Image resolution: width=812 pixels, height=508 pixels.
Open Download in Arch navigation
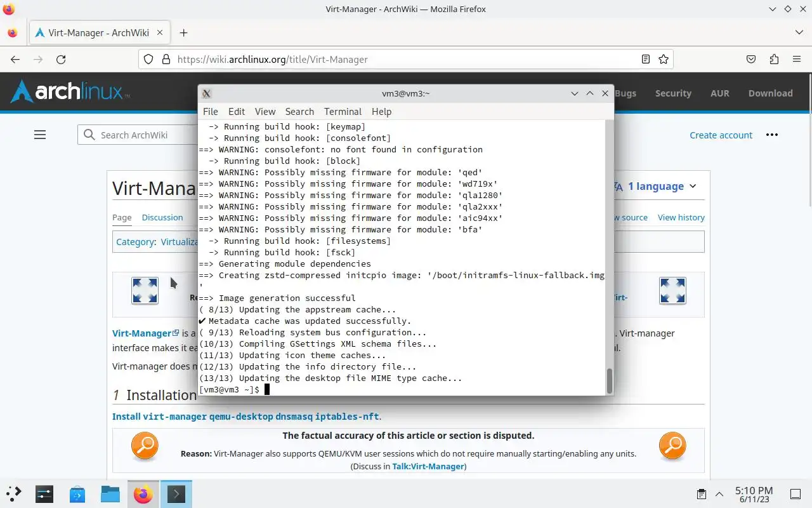[x=771, y=93]
